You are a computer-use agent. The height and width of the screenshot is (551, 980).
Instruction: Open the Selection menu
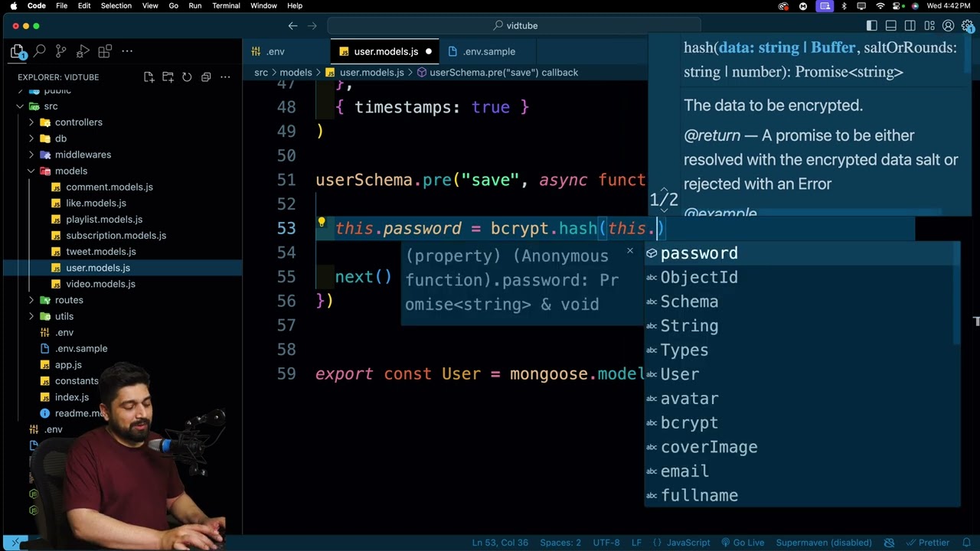click(x=116, y=6)
